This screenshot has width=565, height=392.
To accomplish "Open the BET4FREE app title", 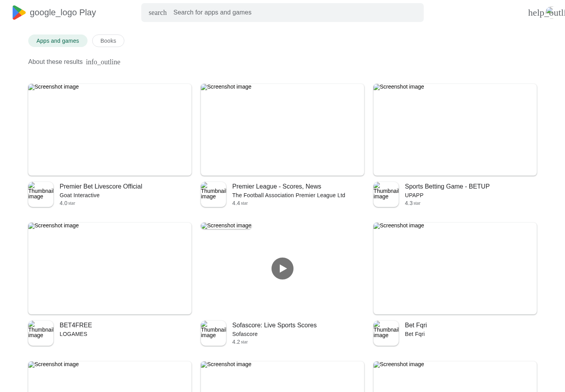I will coord(76,325).
